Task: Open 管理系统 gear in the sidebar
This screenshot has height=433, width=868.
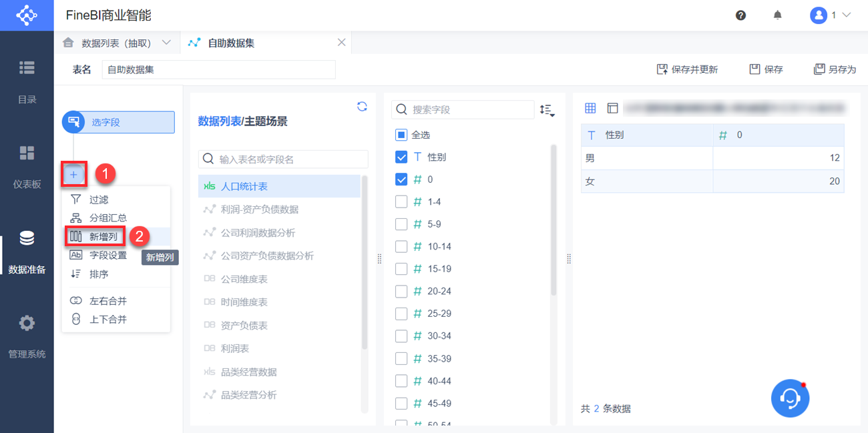Action: pos(27,336)
